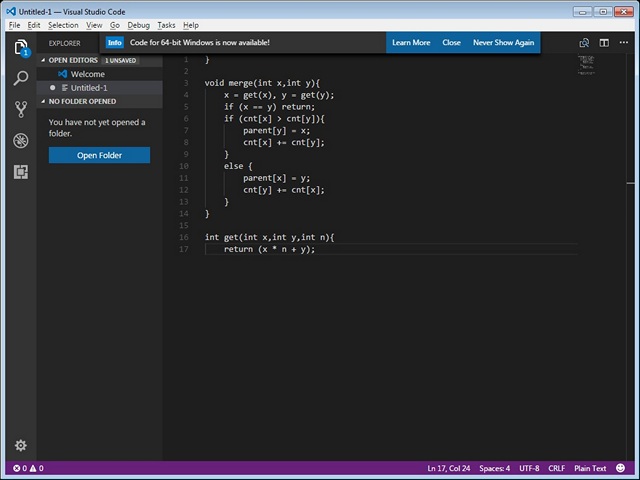The image size is (640, 480).
Task: Click the 1 UNSAVED badge
Action: 120,60
